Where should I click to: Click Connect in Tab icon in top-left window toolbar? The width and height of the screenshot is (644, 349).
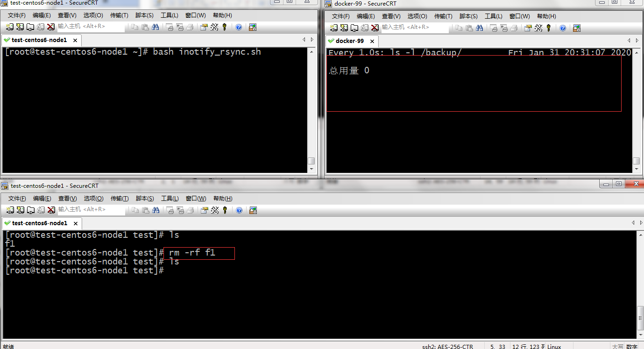point(30,27)
